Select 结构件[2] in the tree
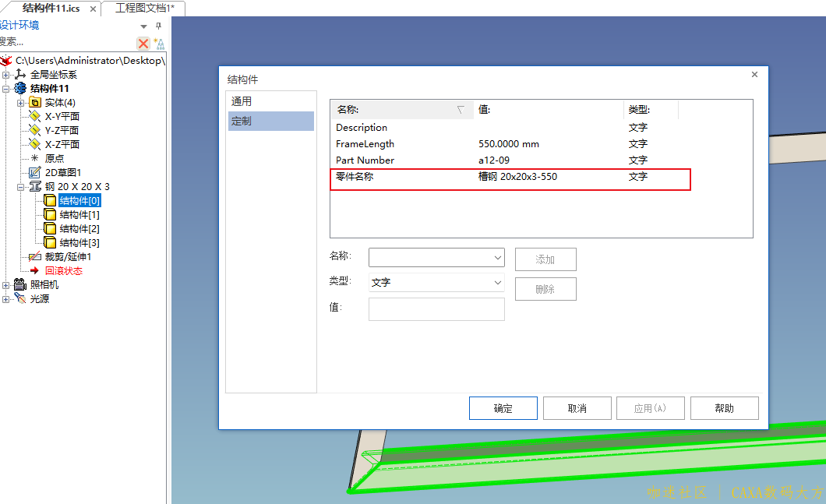826x504 pixels. (79, 228)
